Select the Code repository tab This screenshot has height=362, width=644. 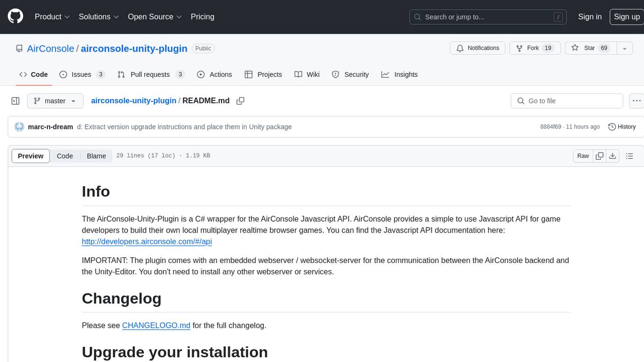click(x=33, y=74)
